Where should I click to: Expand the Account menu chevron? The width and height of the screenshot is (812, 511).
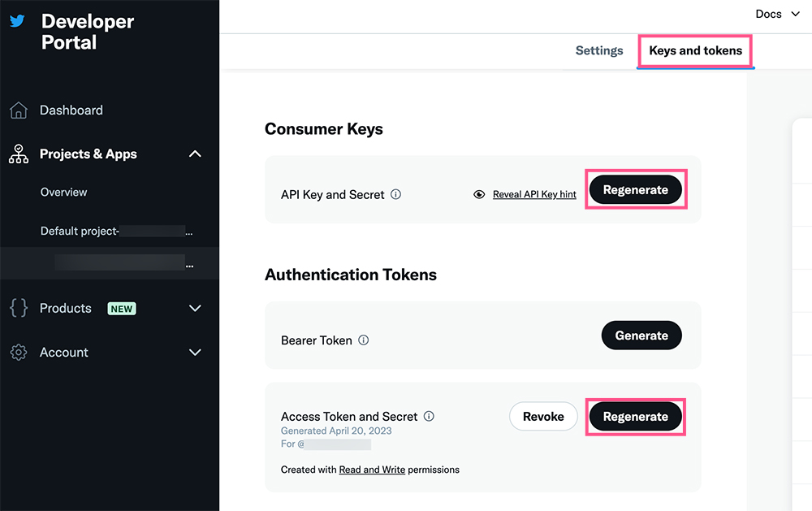(x=195, y=353)
